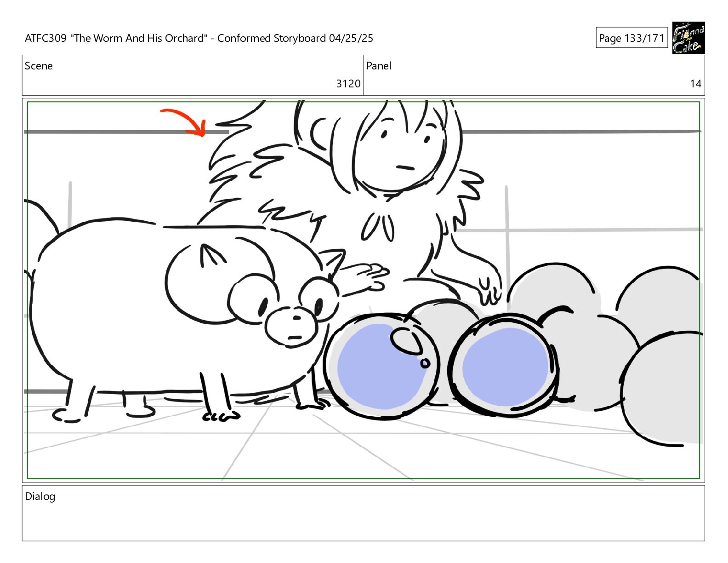Click the Fionna and Cake logo
Viewport: 728px width, 563px height.
688,38
